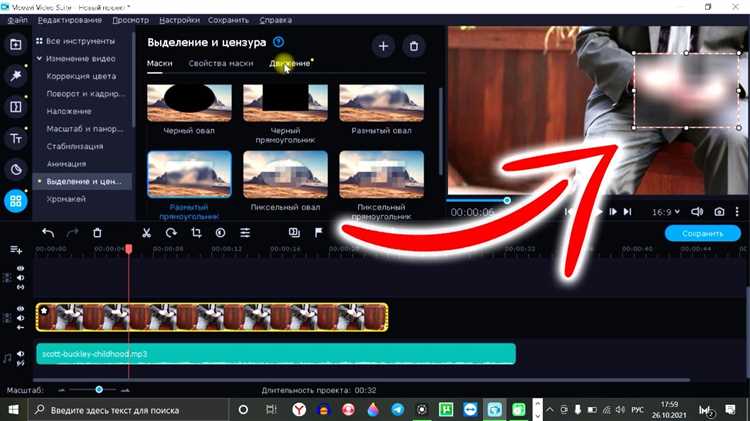Open clip properties sliders icon

click(245, 233)
